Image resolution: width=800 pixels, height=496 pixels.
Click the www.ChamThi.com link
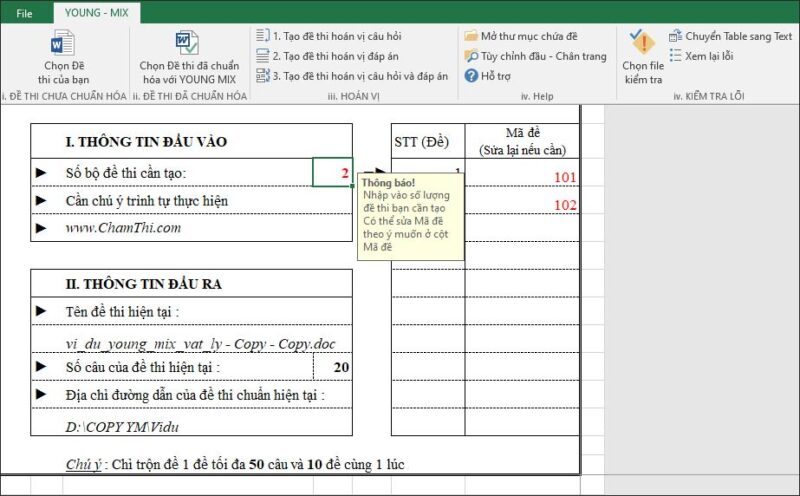click(122, 228)
